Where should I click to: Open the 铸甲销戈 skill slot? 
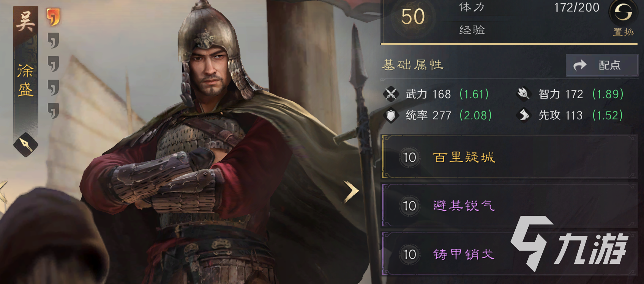pyautogui.click(x=509, y=254)
